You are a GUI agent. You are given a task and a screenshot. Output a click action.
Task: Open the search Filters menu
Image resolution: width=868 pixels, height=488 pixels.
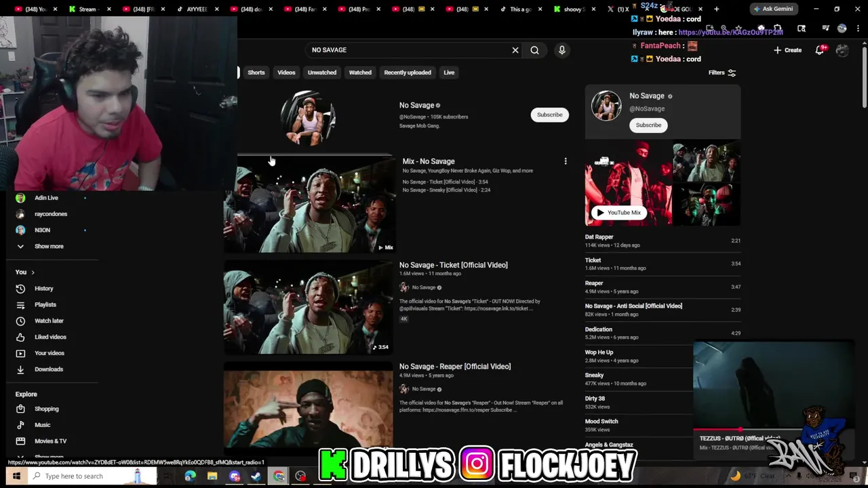(722, 73)
